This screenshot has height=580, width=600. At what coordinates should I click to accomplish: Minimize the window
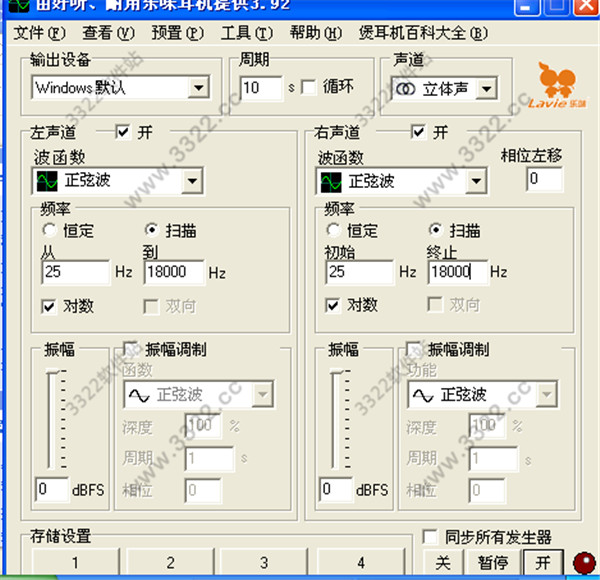(x=527, y=7)
